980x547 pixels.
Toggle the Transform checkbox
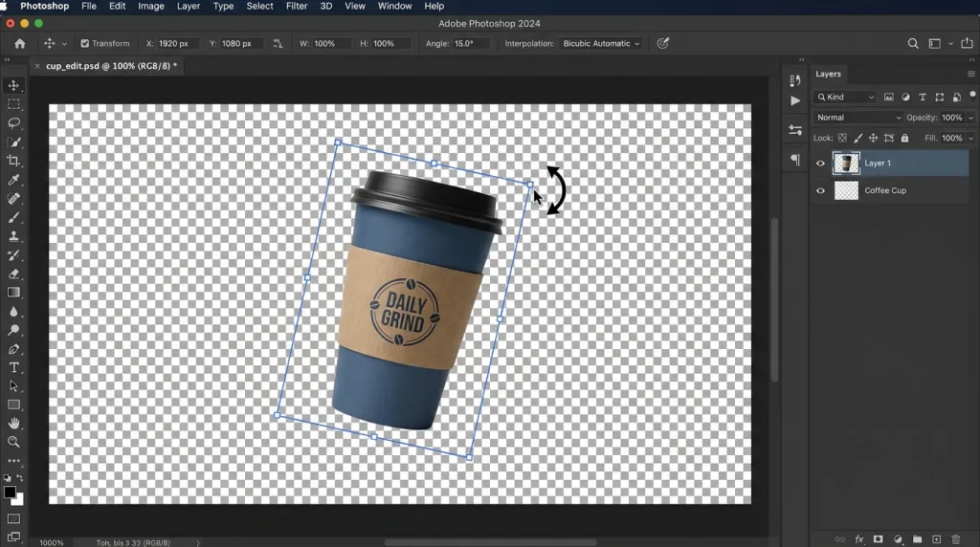tap(85, 44)
